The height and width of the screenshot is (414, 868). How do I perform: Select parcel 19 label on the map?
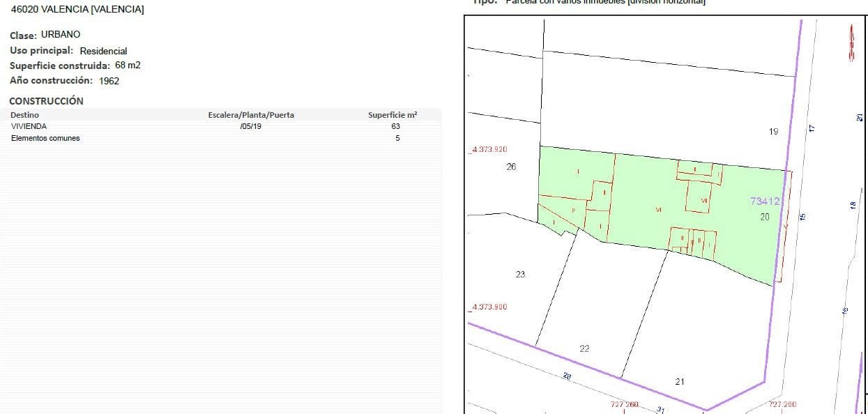tap(773, 131)
